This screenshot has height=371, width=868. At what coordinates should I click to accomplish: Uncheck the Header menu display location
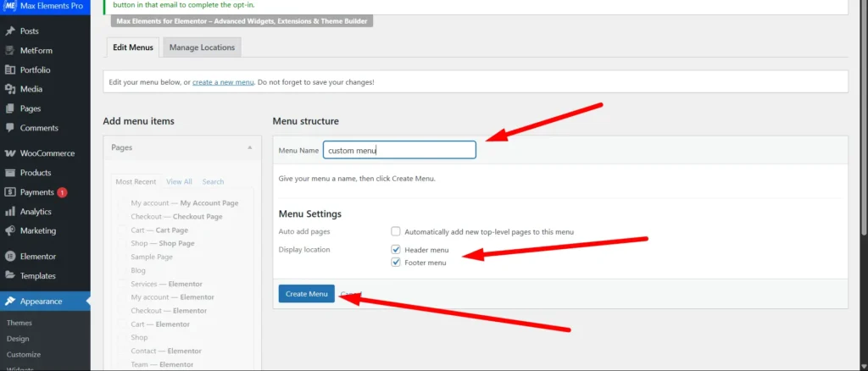pyautogui.click(x=396, y=250)
